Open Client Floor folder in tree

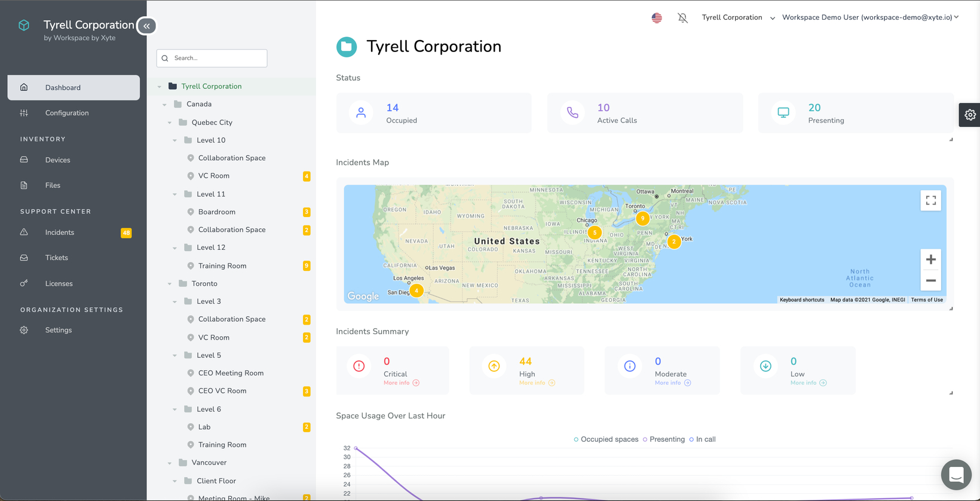coord(216,481)
